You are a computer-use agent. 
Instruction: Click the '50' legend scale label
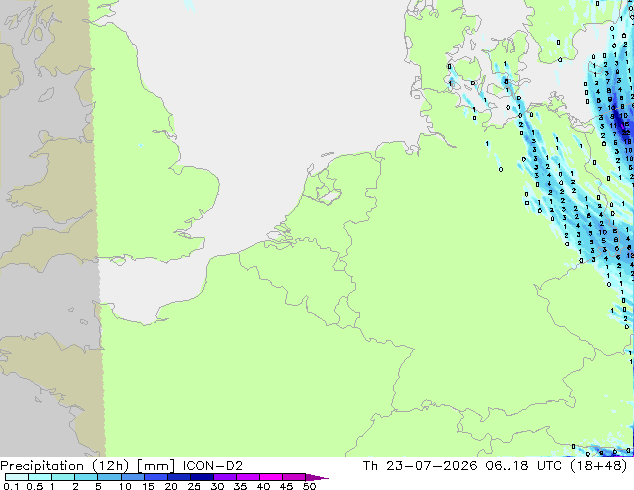point(309,486)
